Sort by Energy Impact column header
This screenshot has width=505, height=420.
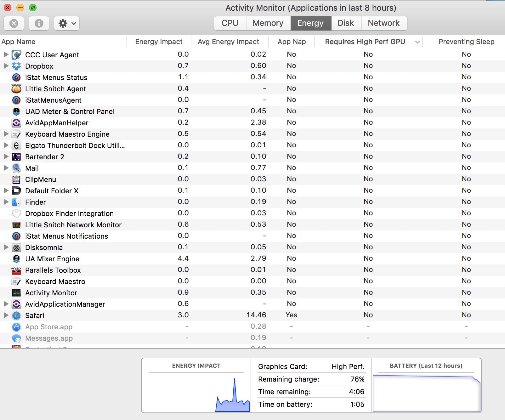[x=159, y=42]
